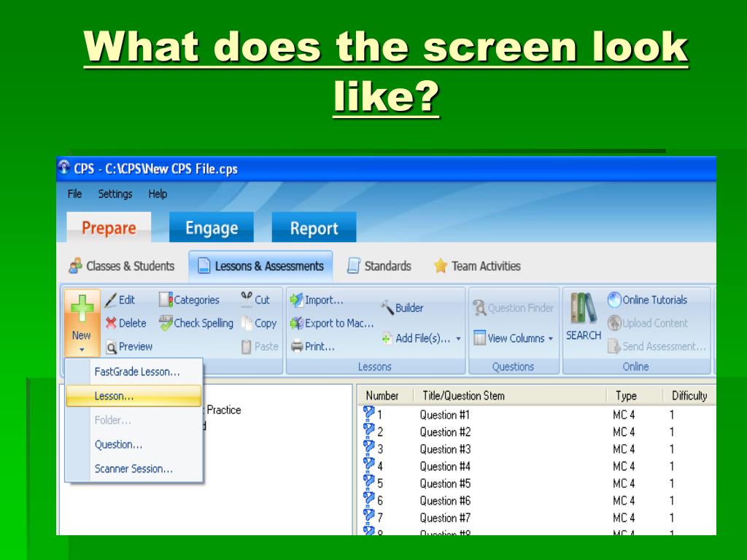
Task: Select the Lessons & Assessments tab
Action: (x=260, y=265)
